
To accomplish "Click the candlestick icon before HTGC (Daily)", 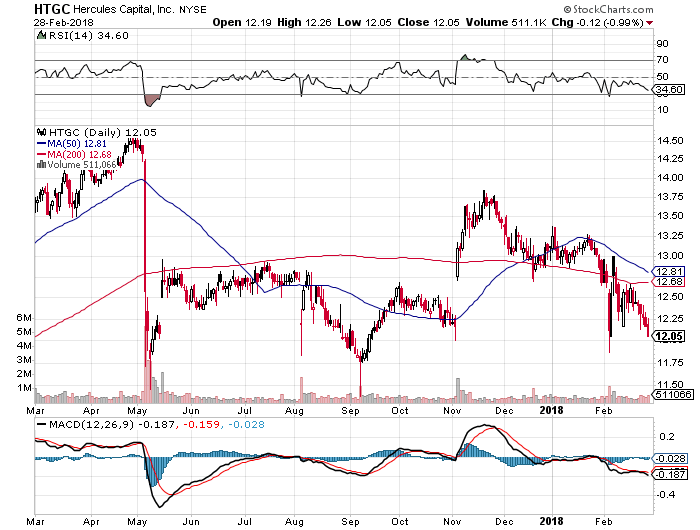I will (x=42, y=132).
